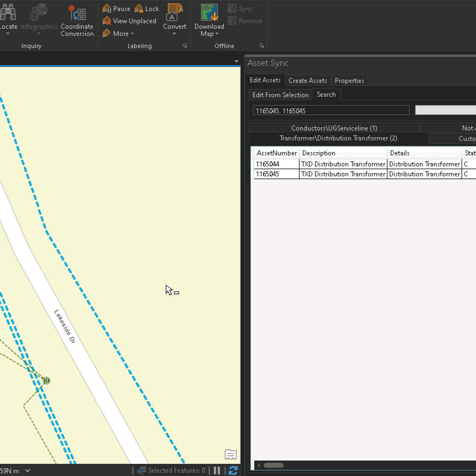The height and width of the screenshot is (476, 476).
Task: Click the left scroll arrow of the table
Action: click(x=259, y=465)
